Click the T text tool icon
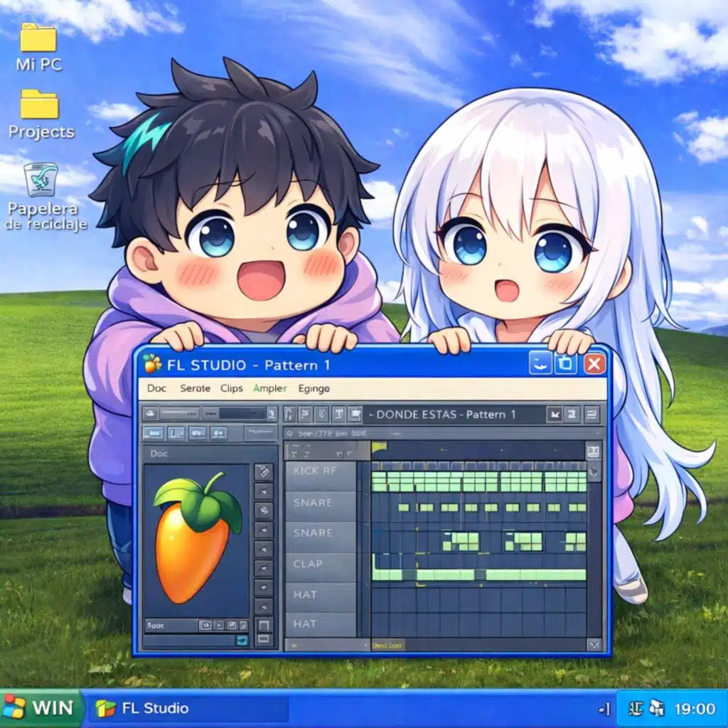 [338, 414]
